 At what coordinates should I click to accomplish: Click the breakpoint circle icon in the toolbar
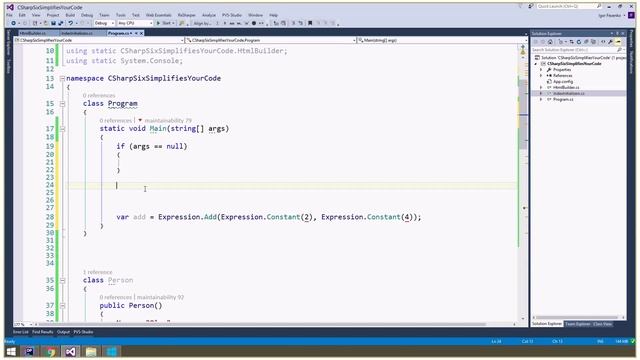tap(254, 23)
